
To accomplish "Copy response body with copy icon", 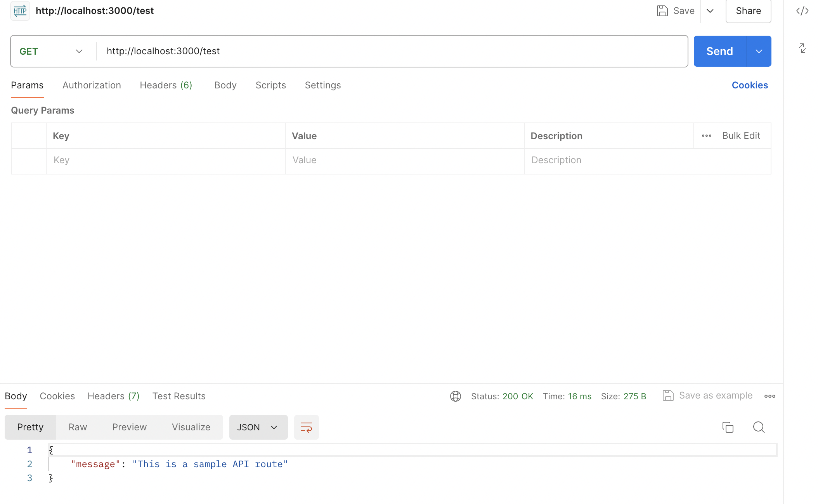I will click(x=728, y=427).
